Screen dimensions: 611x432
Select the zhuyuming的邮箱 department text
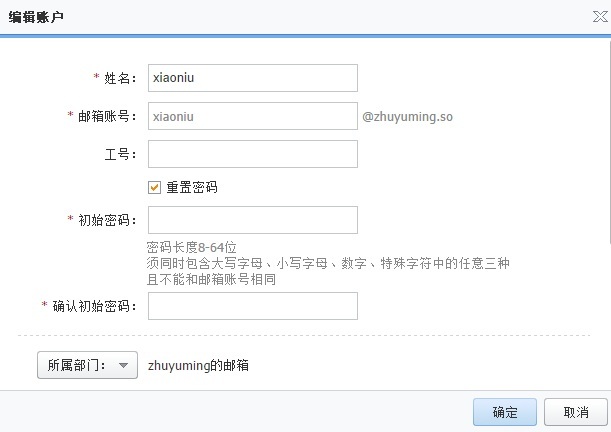(x=198, y=366)
